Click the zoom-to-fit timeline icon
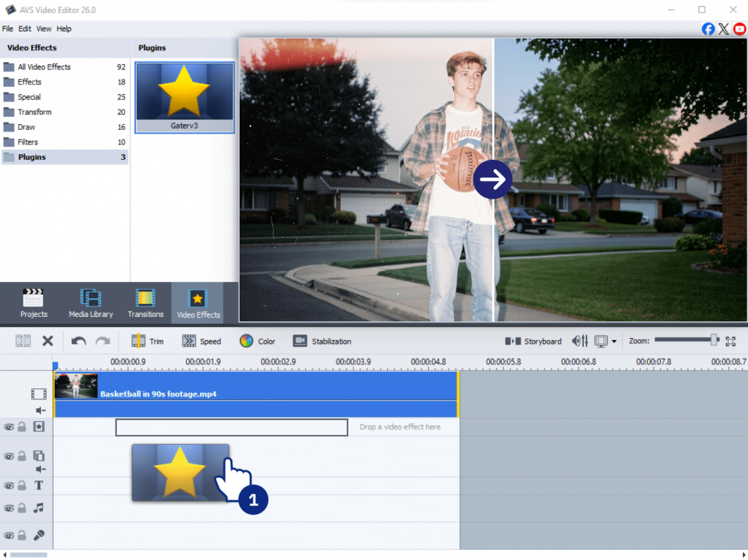Image resolution: width=748 pixels, height=560 pixels. pyautogui.click(x=730, y=341)
